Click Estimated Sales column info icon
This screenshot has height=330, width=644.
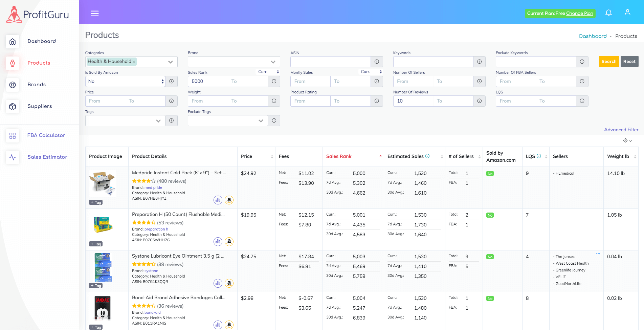(x=427, y=156)
